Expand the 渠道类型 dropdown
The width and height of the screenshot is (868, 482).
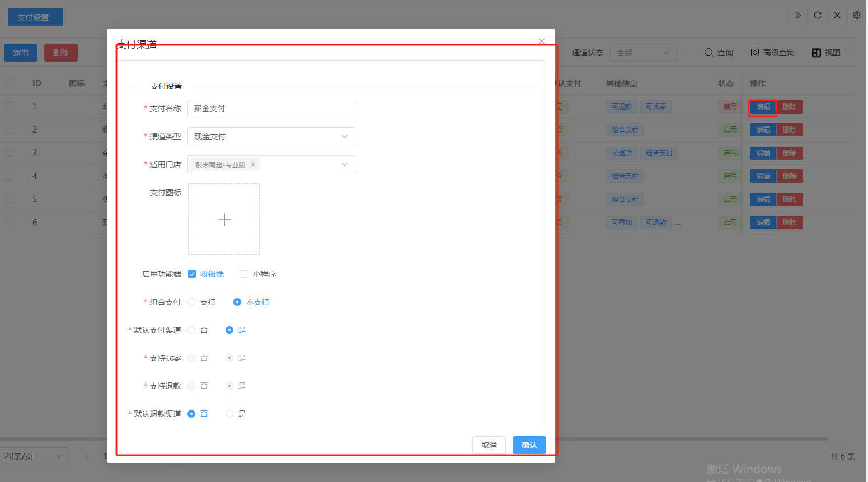[271, 136]
